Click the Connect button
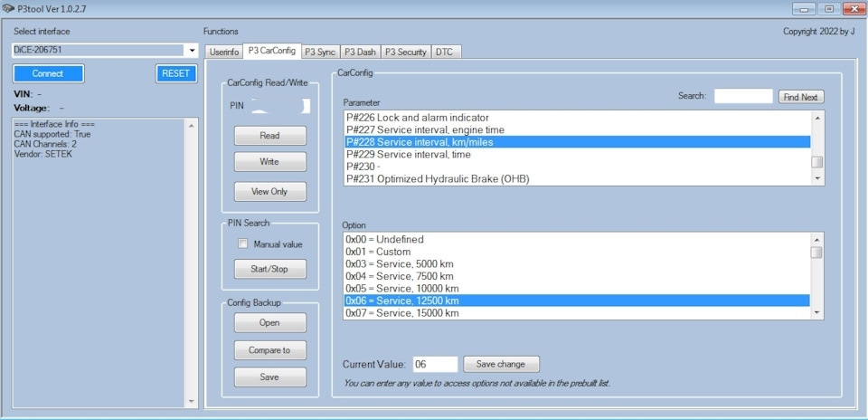868x420 pixels. (x=48, y=73)
